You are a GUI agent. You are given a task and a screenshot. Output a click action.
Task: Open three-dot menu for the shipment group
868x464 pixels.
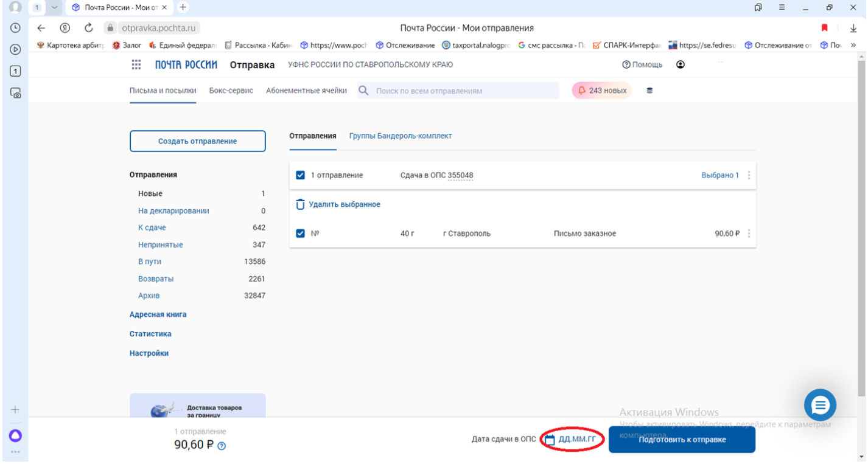[x=749, y=175]
